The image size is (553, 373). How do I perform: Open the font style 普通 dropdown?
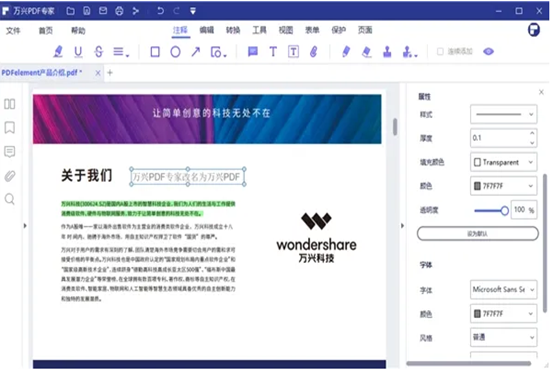click(503, 337)
